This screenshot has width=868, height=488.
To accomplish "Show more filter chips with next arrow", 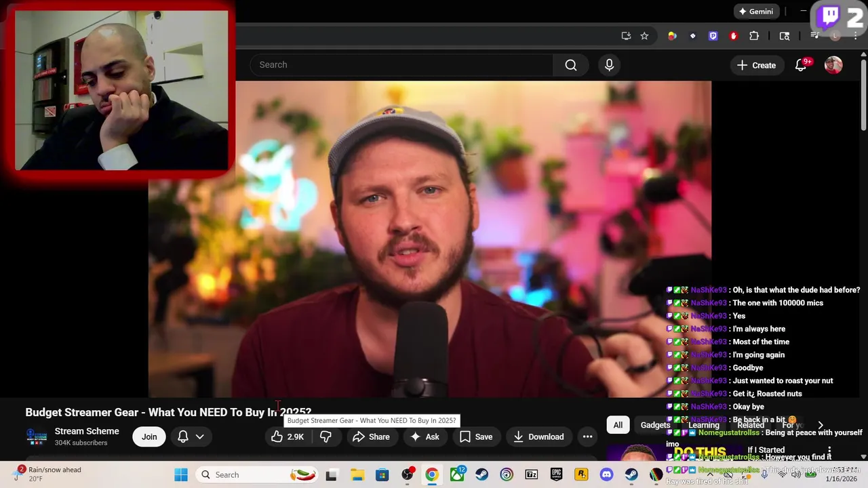I will [821, 426].
